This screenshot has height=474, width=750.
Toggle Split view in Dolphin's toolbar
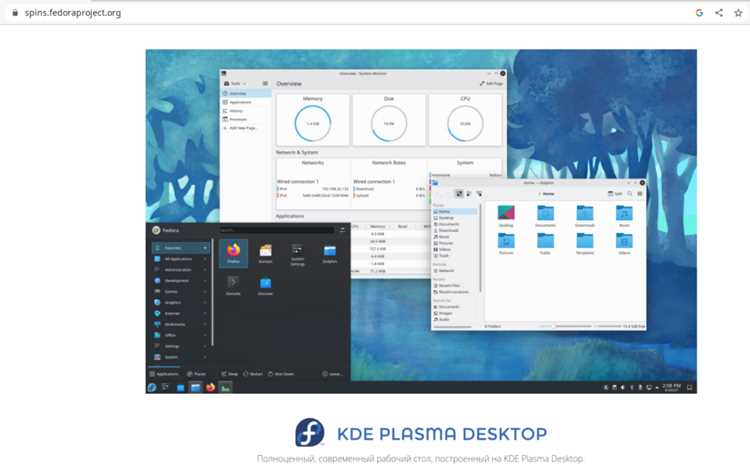click(x=615, y=194)
